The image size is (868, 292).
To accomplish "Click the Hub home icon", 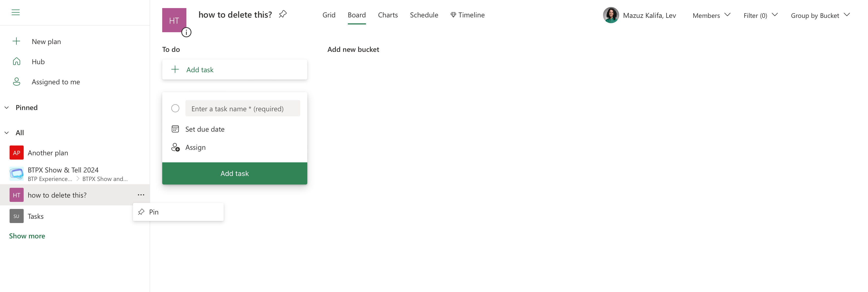I will [17, 62].
